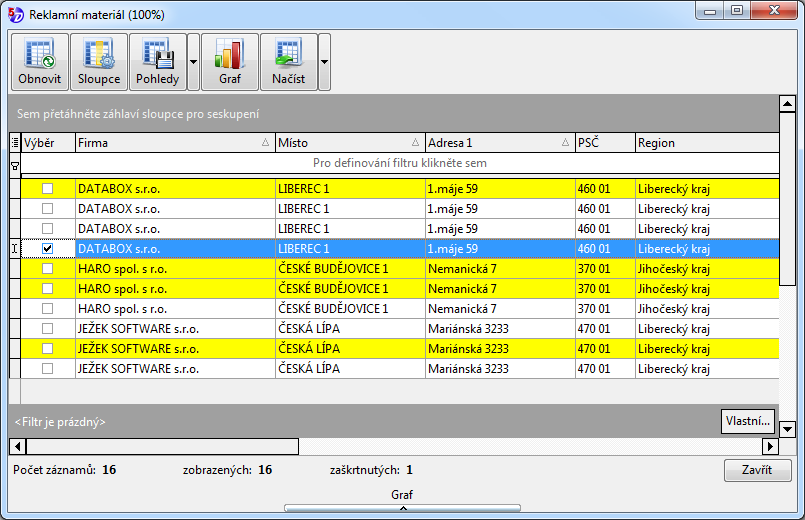Tick the checkbox in the first HARO row
Image resolution: width=805 pixels, height=520 pixels.
pyautogui.click(x=47, y=268)
